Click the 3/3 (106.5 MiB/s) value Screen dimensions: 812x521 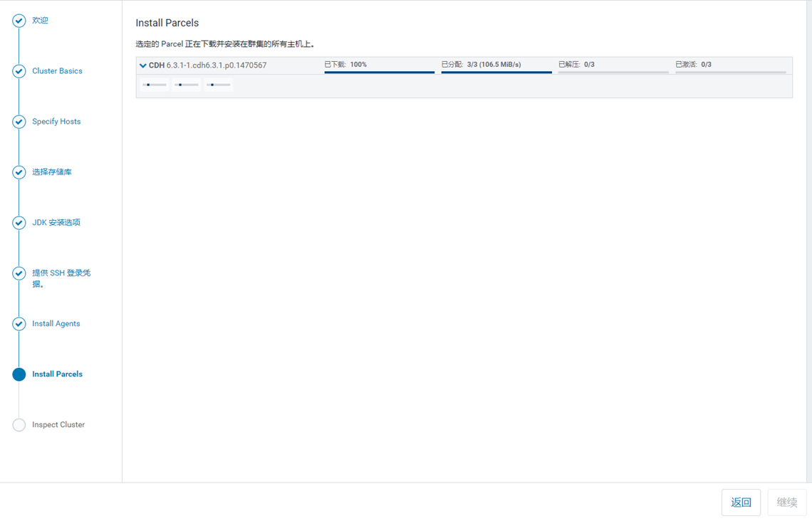pos(494,65)
